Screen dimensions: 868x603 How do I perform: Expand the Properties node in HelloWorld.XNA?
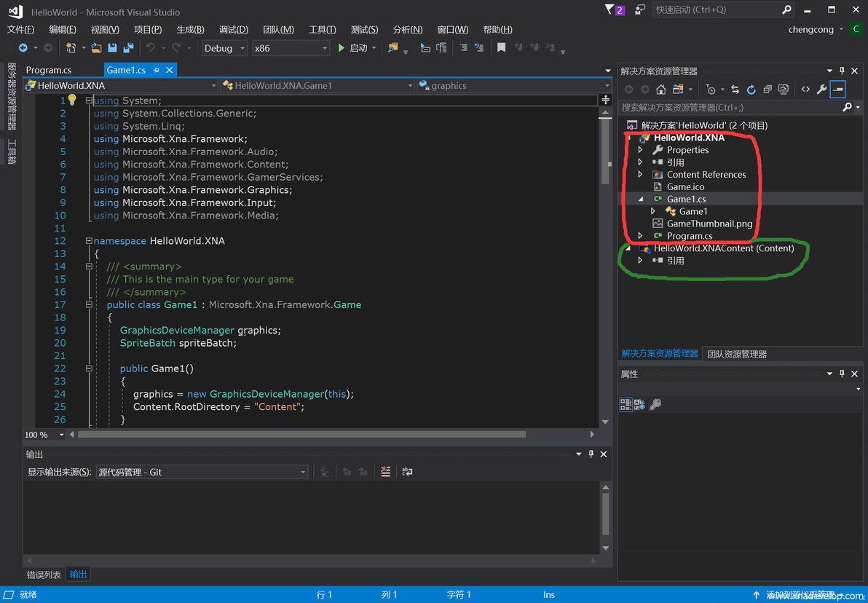click(641, 150)
